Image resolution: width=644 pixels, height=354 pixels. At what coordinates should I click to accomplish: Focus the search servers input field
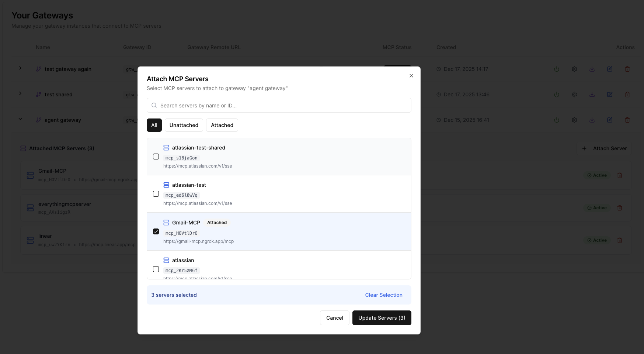(284, 105)
